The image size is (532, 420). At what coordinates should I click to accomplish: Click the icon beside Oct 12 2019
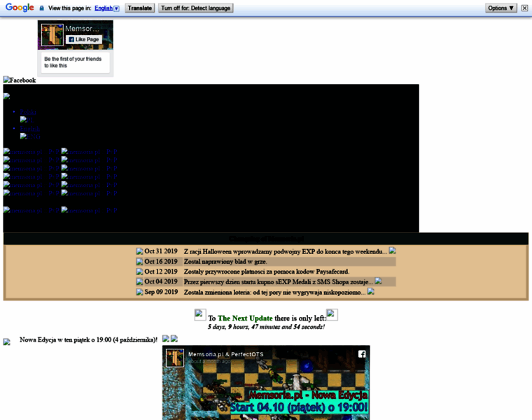tap(139, 272)
